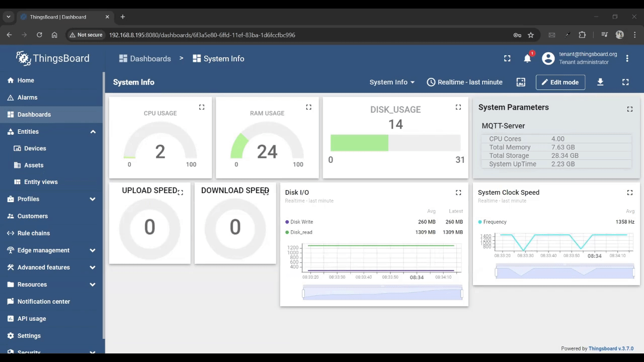
Task: Open the System Info state dropdown
Action: pyautogui.click(x=392, y=82)
